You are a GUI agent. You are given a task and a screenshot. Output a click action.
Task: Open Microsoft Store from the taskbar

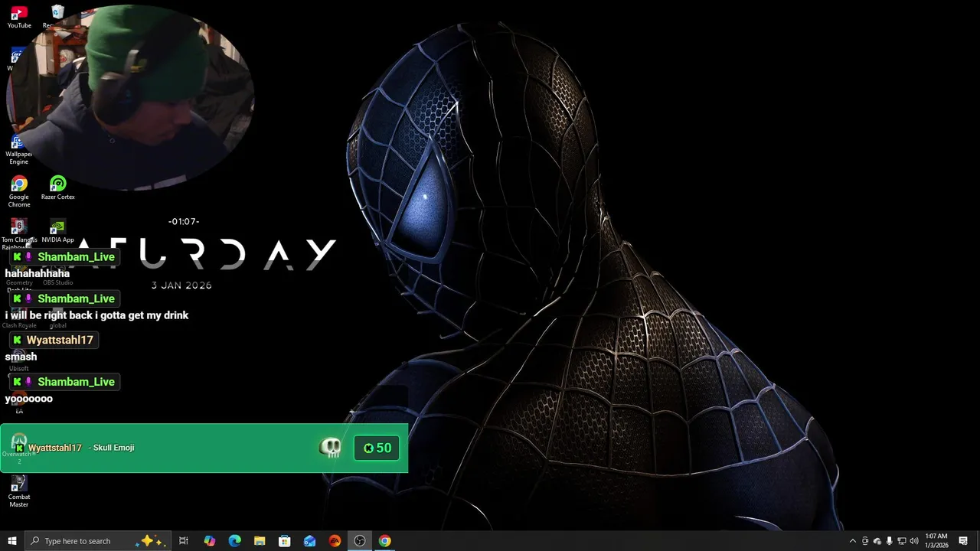click(285, 541)
